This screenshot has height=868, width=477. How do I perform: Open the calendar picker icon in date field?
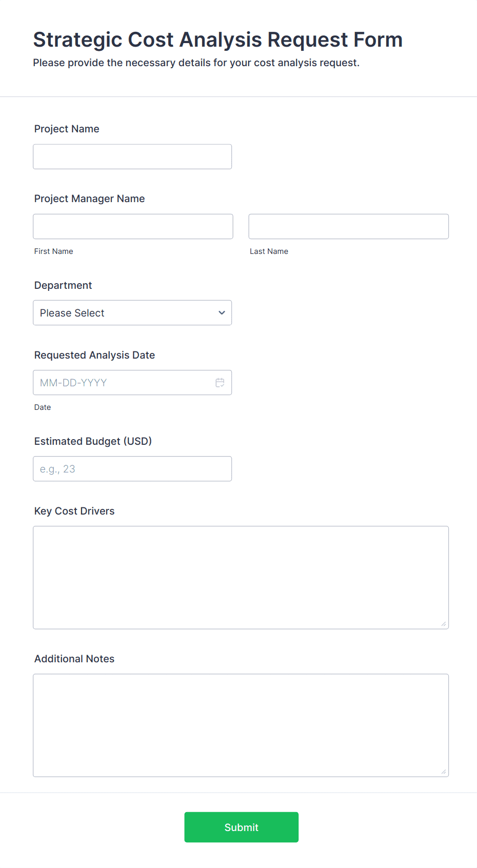pyautogui.click(x=220, y=383)
